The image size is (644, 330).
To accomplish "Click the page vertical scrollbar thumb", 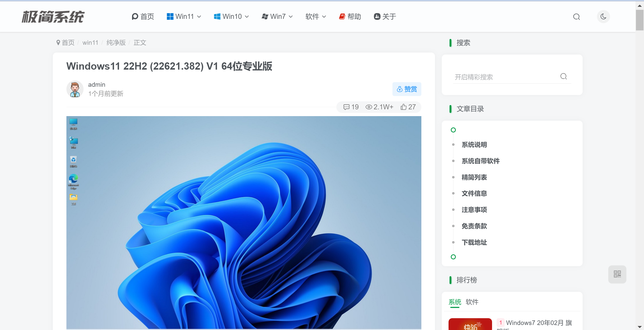I will click(639, 20).
